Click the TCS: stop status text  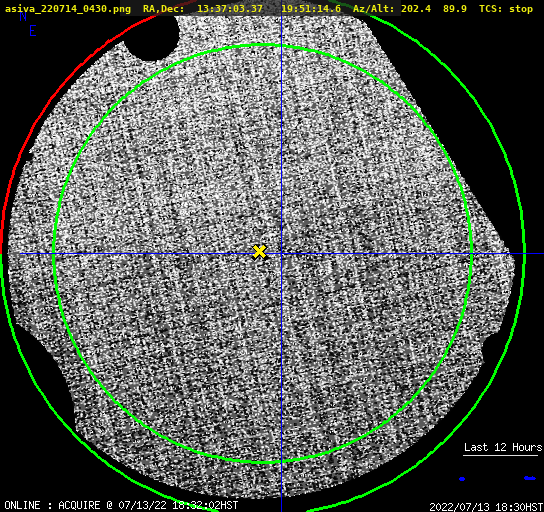(x=505, y=9)
